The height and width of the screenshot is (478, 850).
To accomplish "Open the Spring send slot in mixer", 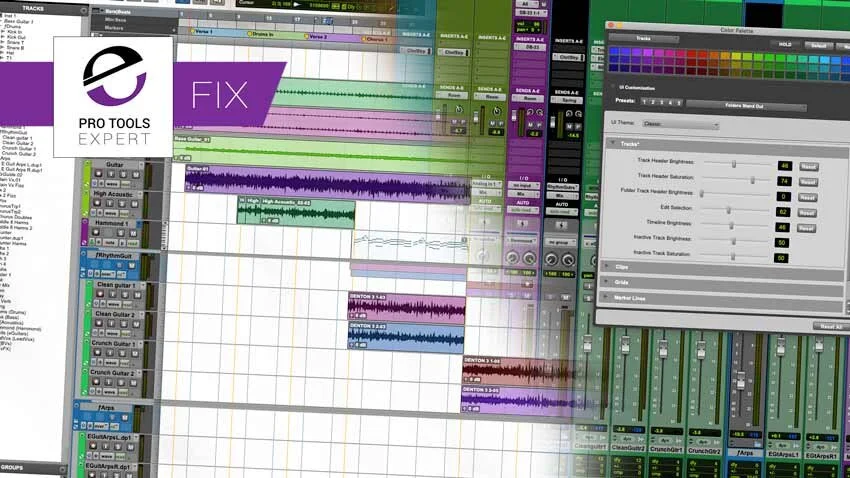I will [567, 100].
